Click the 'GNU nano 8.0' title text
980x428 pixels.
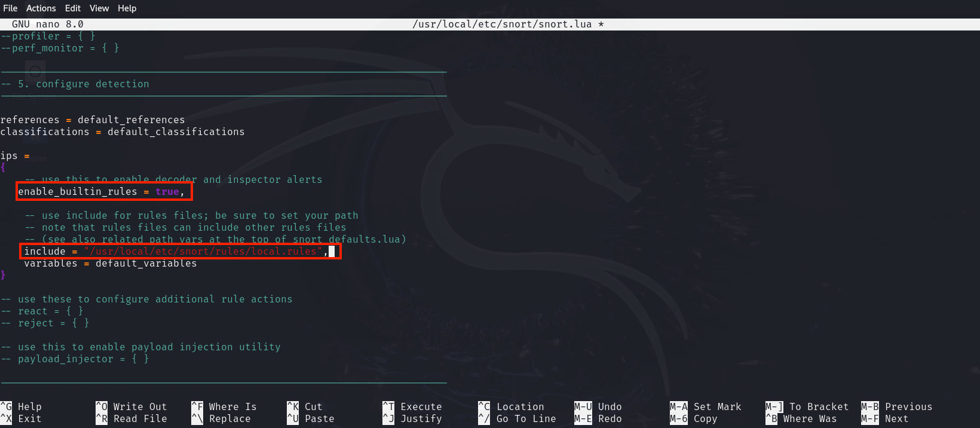[x=48, y=24]
